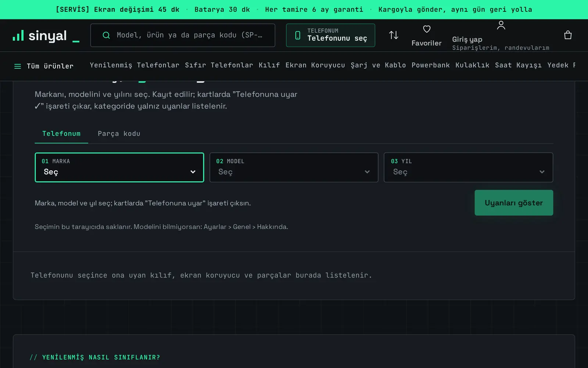Click the search magnifier icon
This screenshot has height=368, width=588.
[x=106, y=35]
